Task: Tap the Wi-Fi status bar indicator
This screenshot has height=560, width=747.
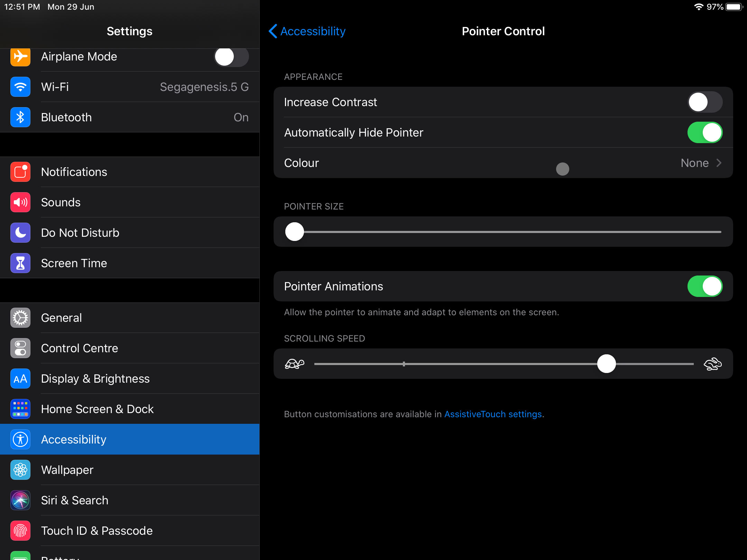Action: click(699, 7)
